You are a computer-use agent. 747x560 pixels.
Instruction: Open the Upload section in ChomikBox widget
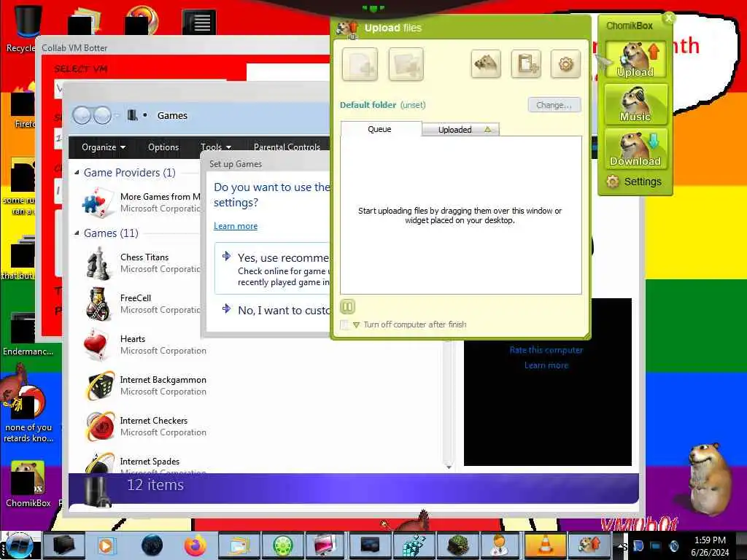pyautogui.click(x=635, y=60)
